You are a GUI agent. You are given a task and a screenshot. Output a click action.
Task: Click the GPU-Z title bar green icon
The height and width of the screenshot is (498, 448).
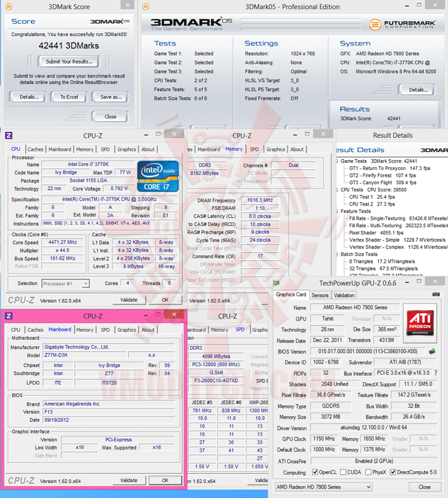coord(276,283)
